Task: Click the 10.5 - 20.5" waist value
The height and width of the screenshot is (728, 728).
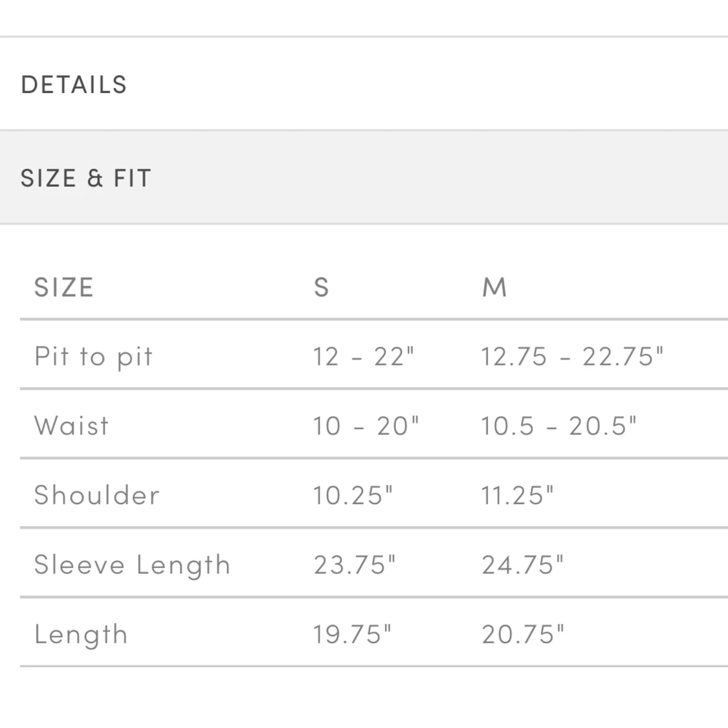Action: (x=558, y=426)
